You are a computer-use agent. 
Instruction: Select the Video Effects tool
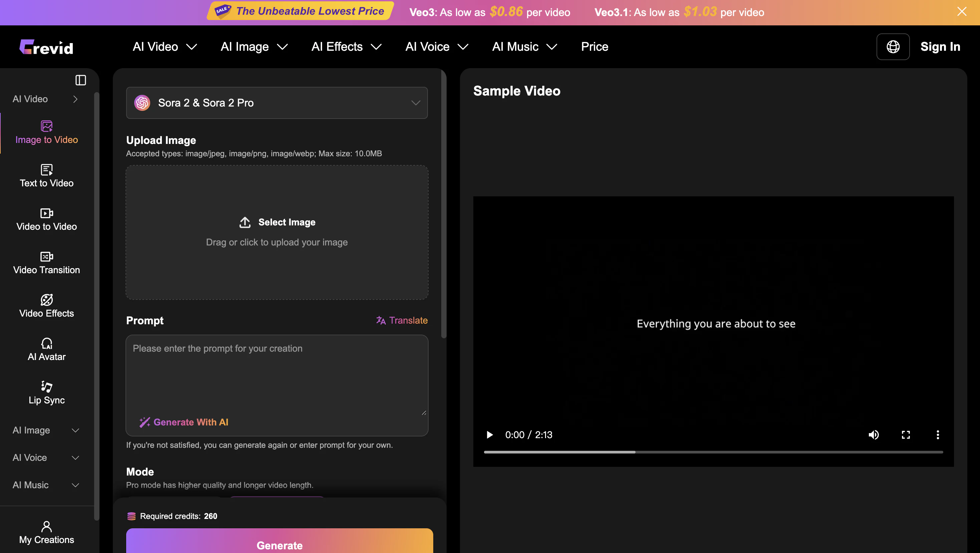tap(46, 306)
